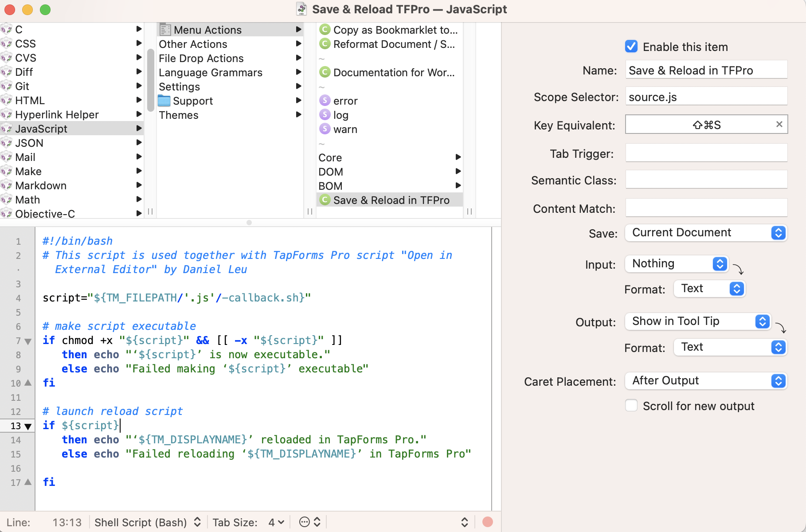Enable Scroll for new output
The image size is (806, 532).
click(631, 405)
